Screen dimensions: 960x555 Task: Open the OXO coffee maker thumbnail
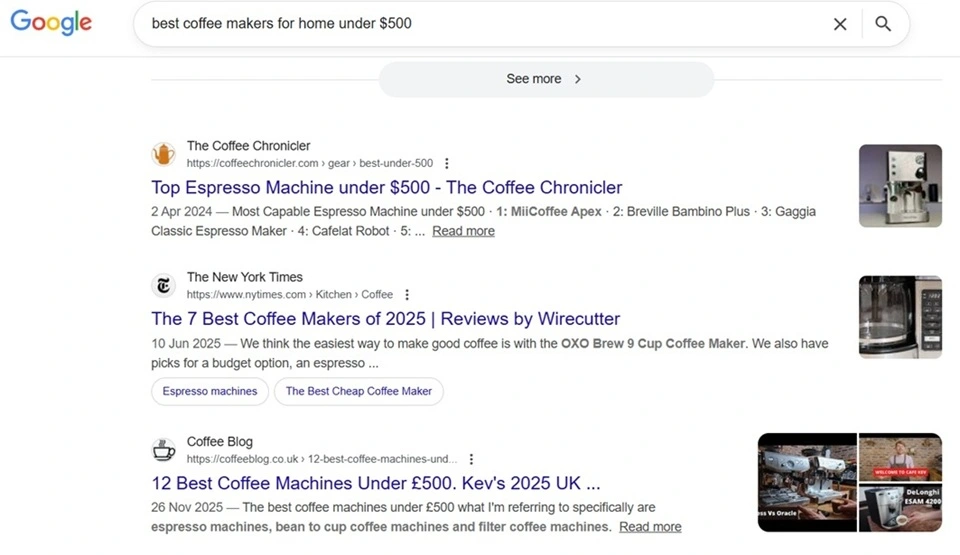900,317
